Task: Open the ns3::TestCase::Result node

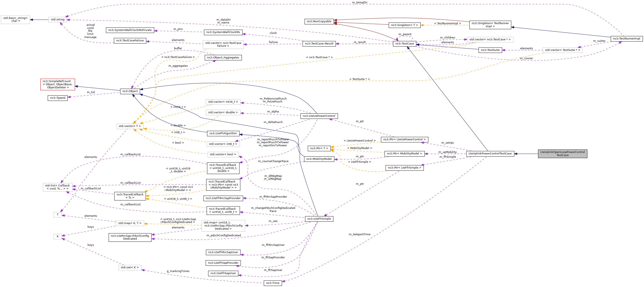Action: [x=319, y=43]
